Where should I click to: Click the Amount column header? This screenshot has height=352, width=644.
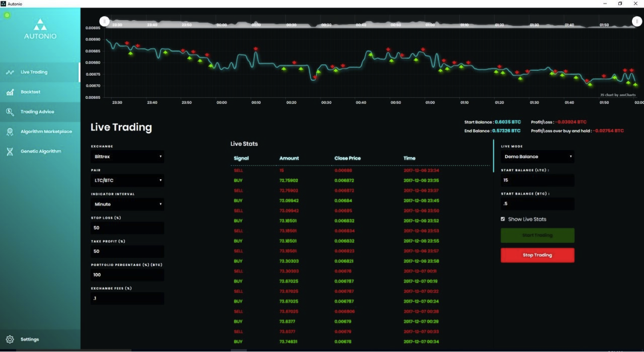289,159
